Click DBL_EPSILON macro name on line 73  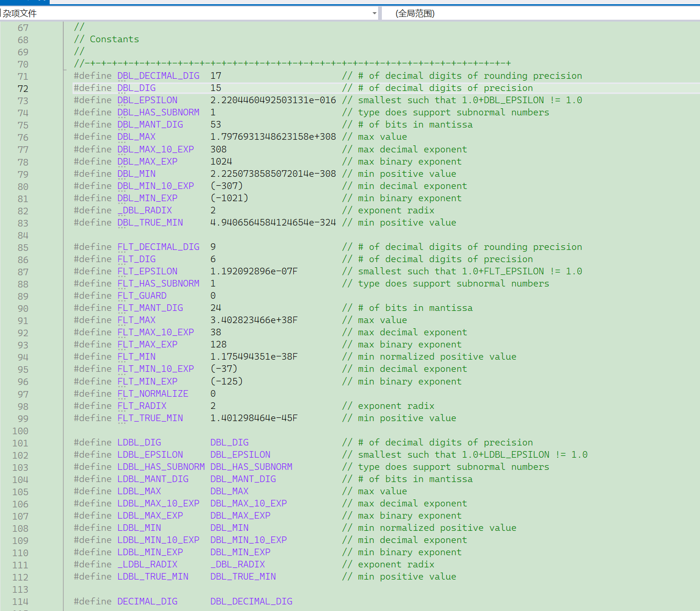(148, 100)
